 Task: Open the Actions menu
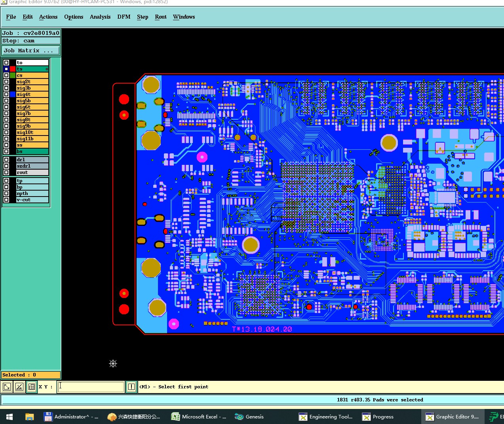(48, 17)
